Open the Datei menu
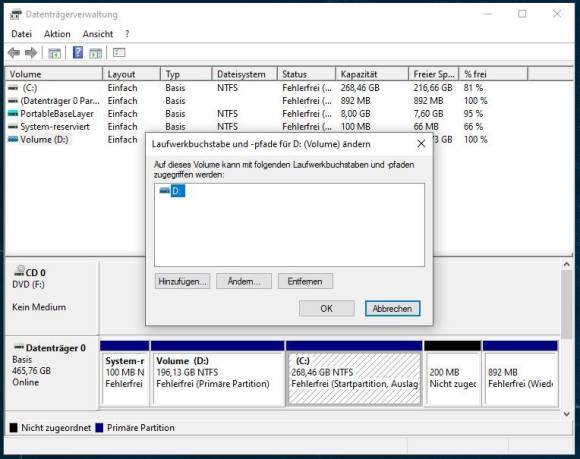The height and width of the screenshot is (459, 580). [21, 34]
